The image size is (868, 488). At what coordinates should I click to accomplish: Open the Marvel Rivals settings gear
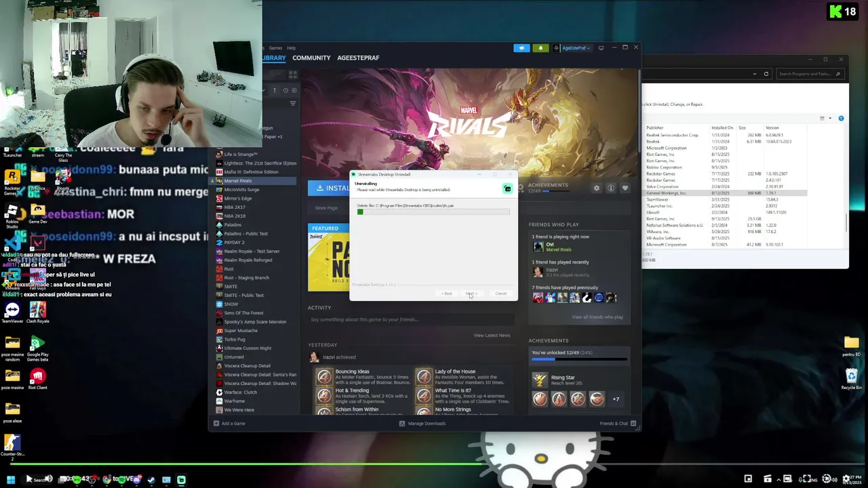tap(597, 188)
